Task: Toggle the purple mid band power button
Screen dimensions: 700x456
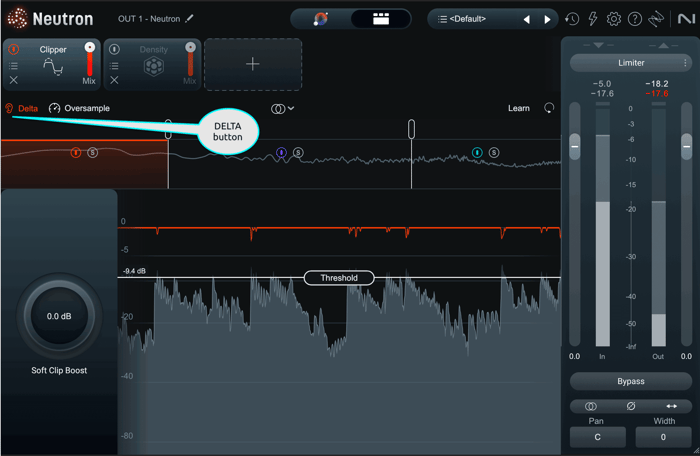Action: click(281, 153)
